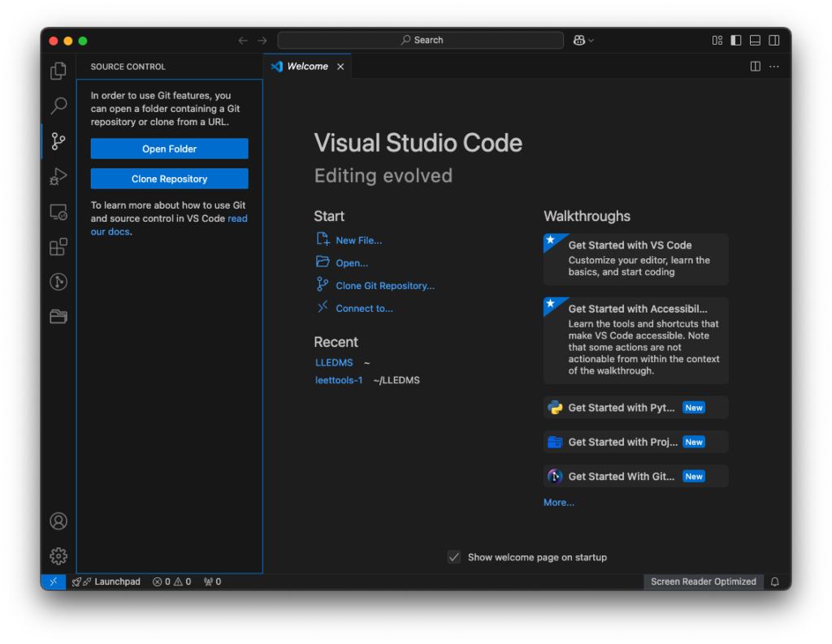Screen dimensions: 832x644
Task: Open Get Started with Python walkthrough
Action: pos(635,408)
